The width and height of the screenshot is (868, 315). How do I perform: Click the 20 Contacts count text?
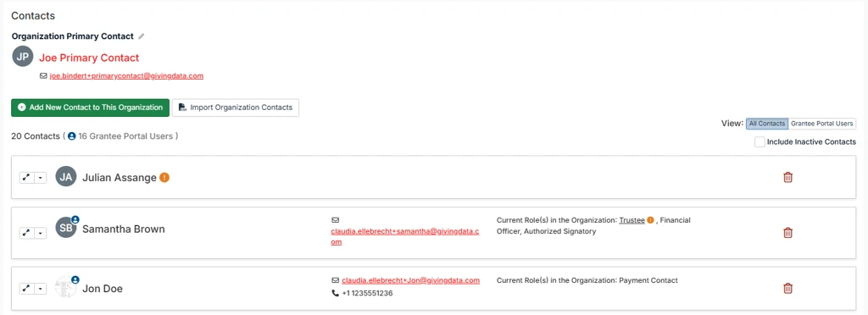[36, 136]
